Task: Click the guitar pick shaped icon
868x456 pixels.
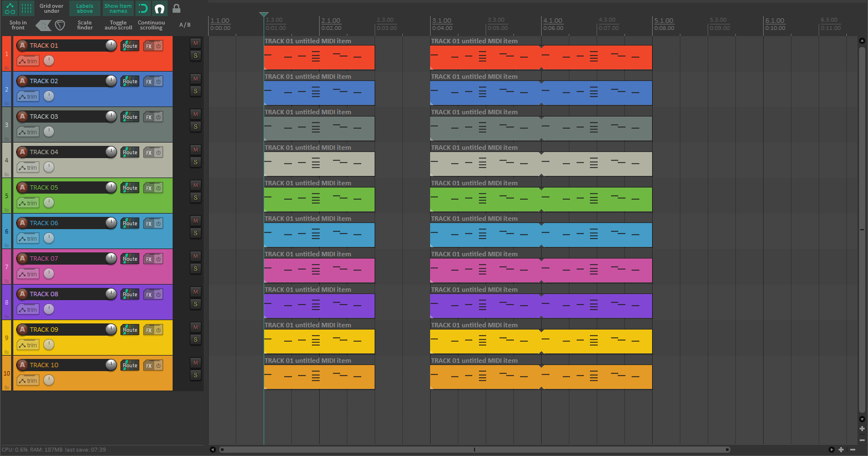Action: (60, 25)
